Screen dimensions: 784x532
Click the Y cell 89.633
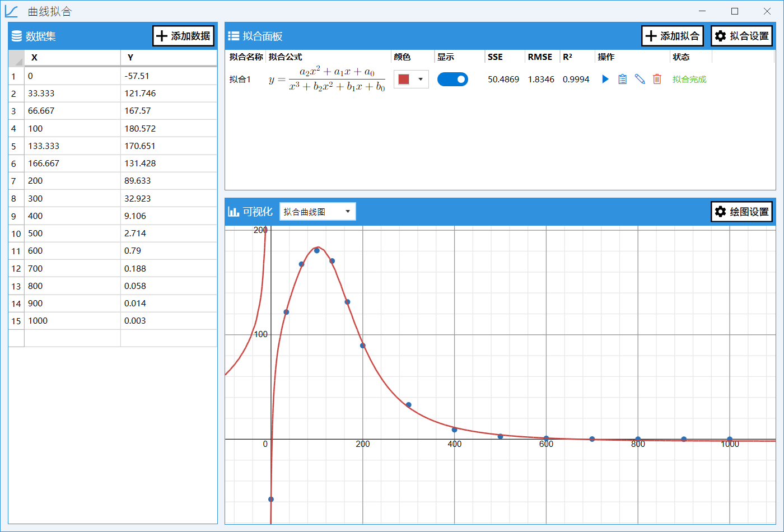coord(169,181)
